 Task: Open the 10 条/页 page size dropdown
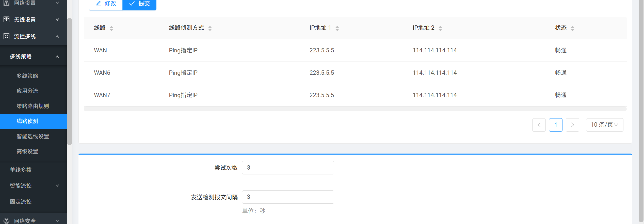(x=604, y=125)
